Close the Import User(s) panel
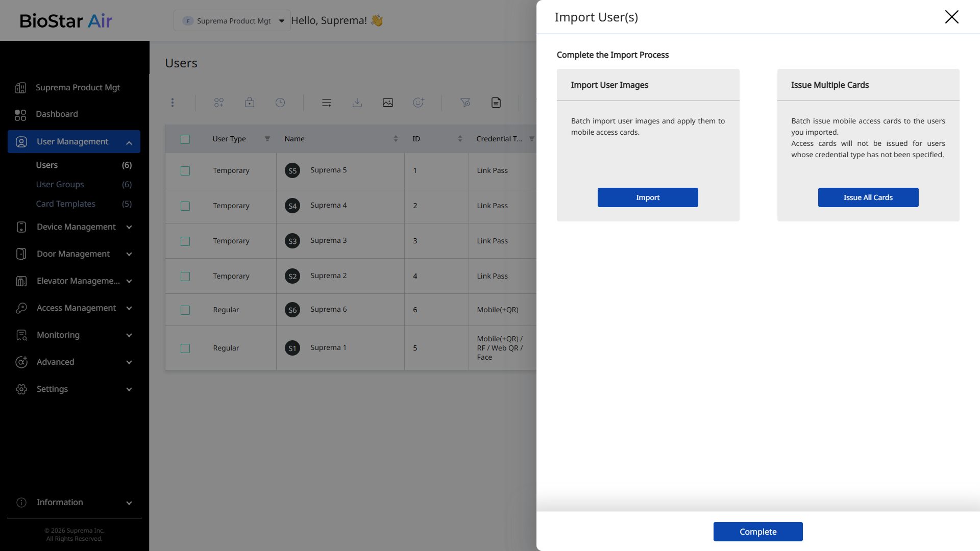This screenshot has height=551, width=980. [x=951, y=17]
